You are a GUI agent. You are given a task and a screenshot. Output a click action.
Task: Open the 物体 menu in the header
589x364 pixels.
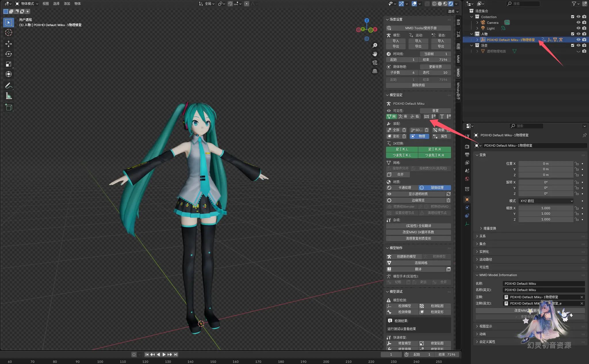click(77, 3)
